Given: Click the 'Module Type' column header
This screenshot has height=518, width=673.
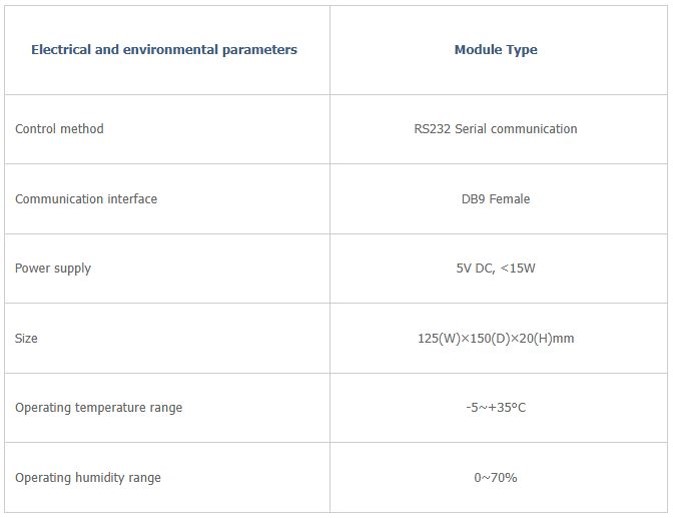Looking at the screenshot, I should point(496,50).
